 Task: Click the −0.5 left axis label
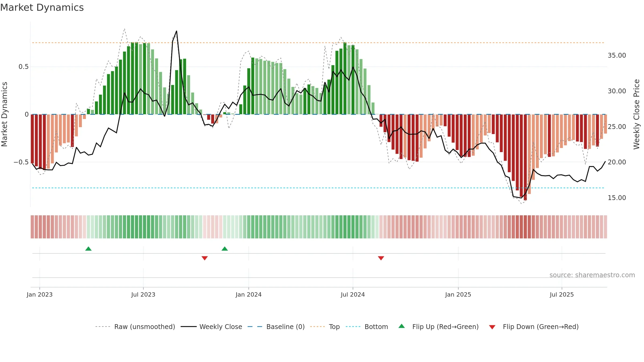click(21, 162)
